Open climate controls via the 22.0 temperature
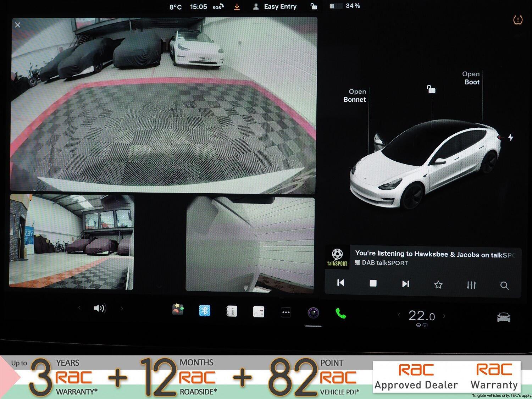 [x=422, y=316]
